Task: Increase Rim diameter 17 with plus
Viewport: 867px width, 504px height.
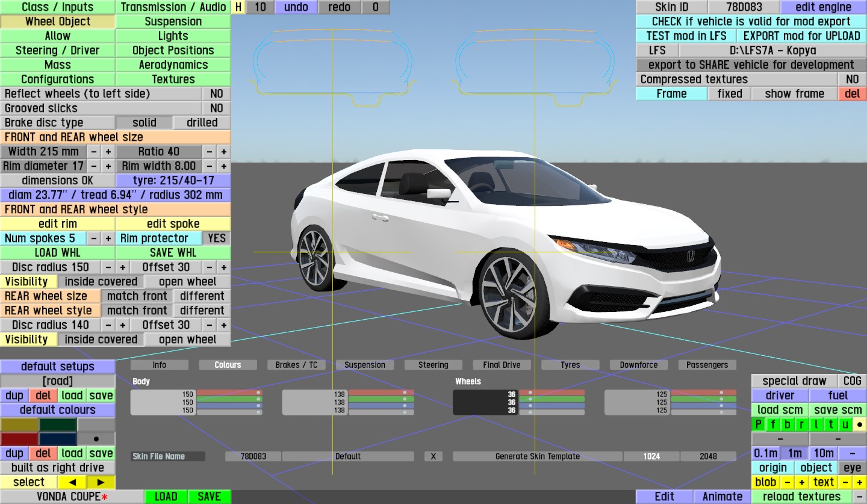Action: tap(108, 166)
